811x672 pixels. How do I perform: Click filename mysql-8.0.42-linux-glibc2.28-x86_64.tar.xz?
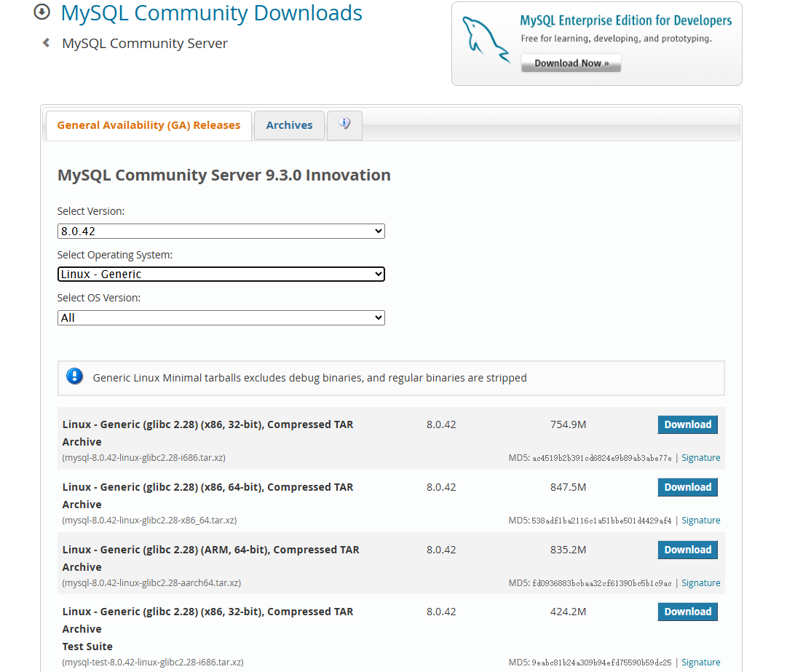(149, 521)
